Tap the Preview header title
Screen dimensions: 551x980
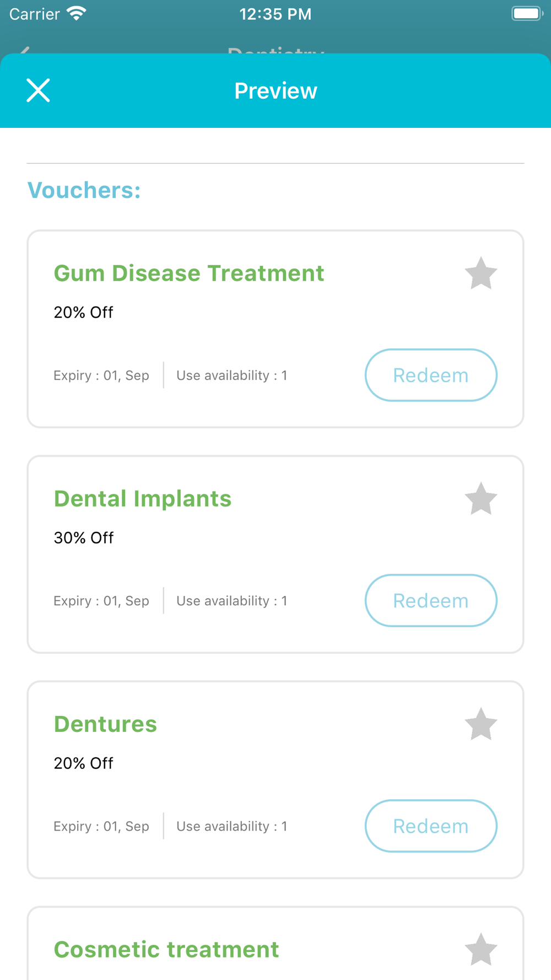275,91
